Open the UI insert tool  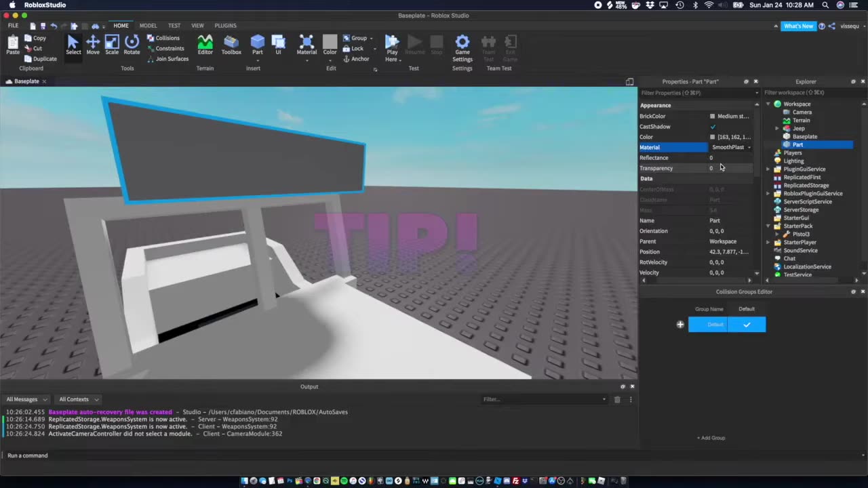(x=278, y=45)
